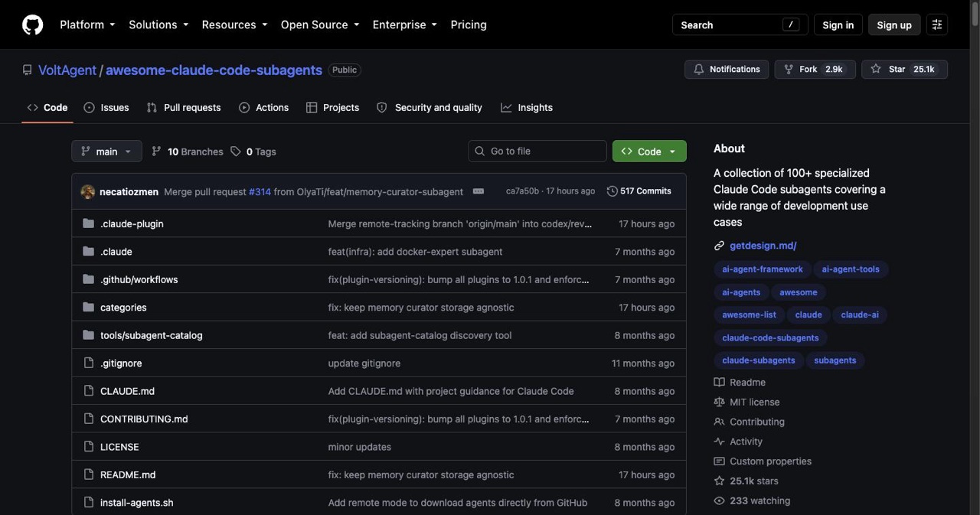This screenshot has height=515, width=980.
Task: Click the file icon of the CLAUDE.md row
Action: 88,391
